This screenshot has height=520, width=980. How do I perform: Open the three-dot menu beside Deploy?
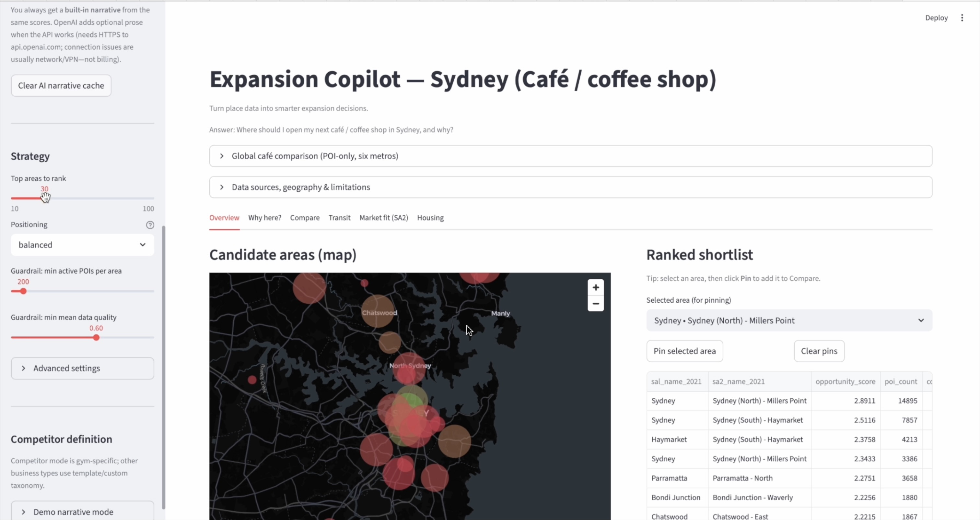click(x=962, y=18)
